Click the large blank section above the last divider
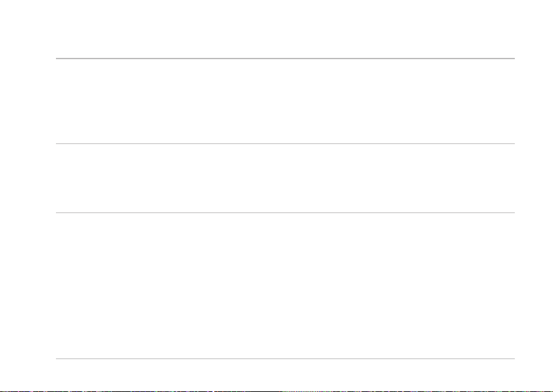 [x=285, y=285]
